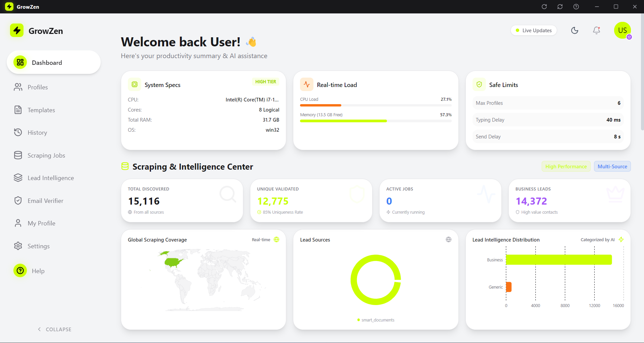This screenshot has height=343, width=644.
Task: Click the Scraping Jobs icon
Action: coord(18,155)
